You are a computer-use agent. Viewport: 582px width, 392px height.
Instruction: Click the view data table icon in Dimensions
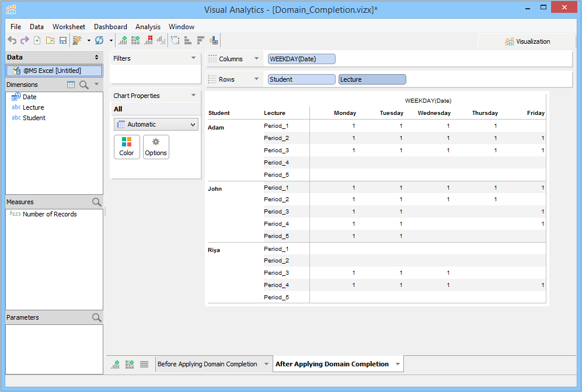[x=71, y=85]
